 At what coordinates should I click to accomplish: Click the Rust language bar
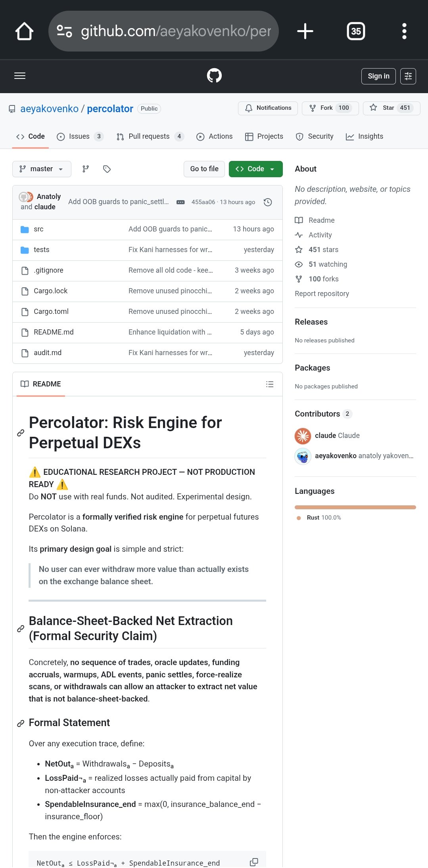[355, 507]
